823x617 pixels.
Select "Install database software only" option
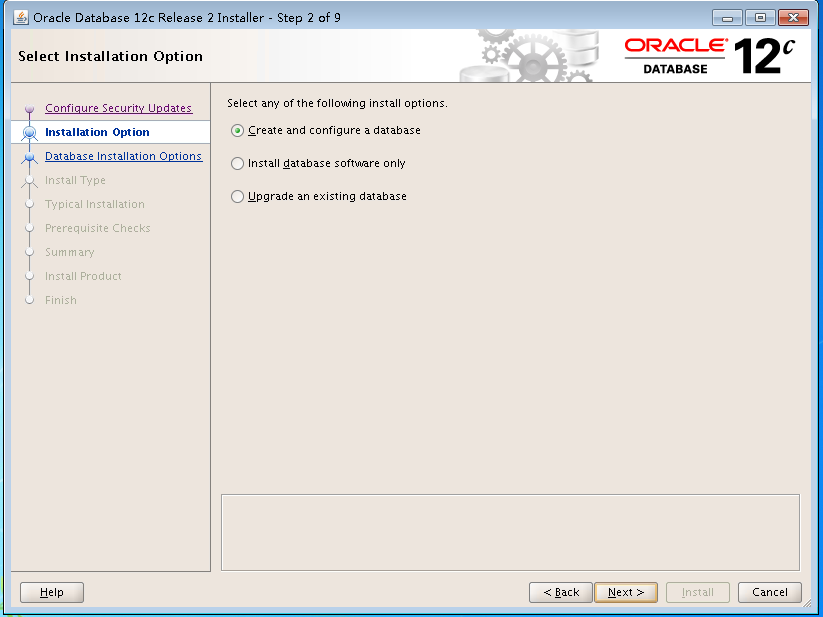pyautogui.click(x=237, y=163)
